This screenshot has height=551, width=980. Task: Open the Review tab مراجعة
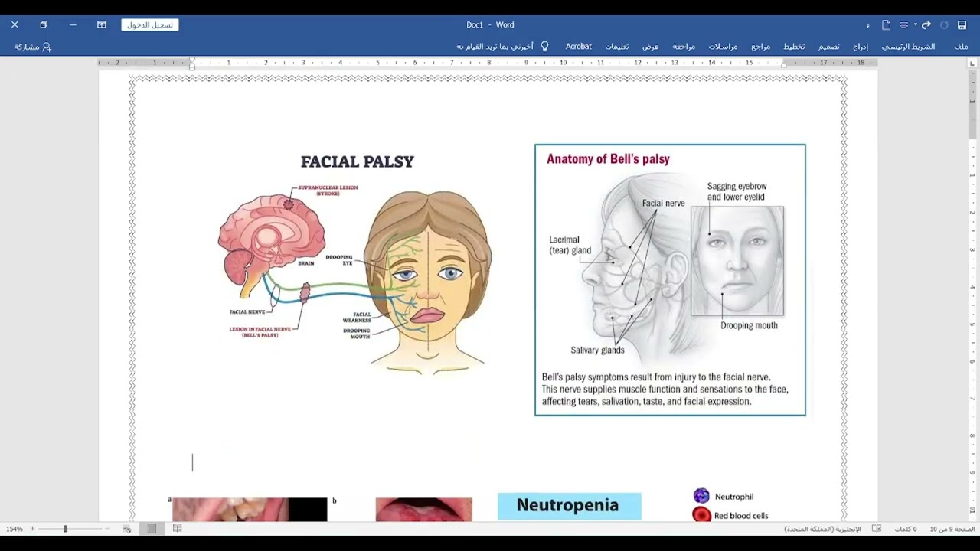pos(684,47)
